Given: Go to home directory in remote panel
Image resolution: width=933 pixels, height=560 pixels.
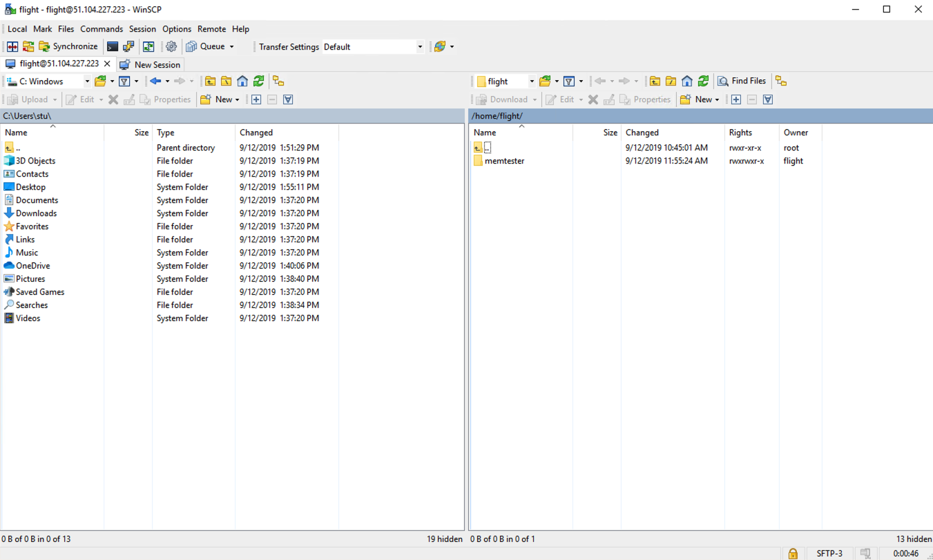Looking at the screenshot, I should tap(687, 81).
